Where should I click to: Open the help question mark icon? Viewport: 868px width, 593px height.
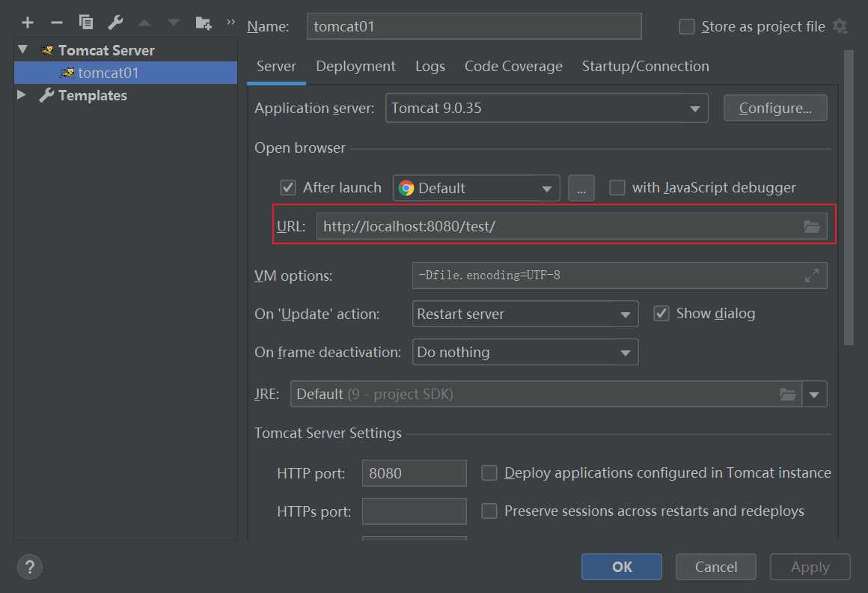(29, 567)
